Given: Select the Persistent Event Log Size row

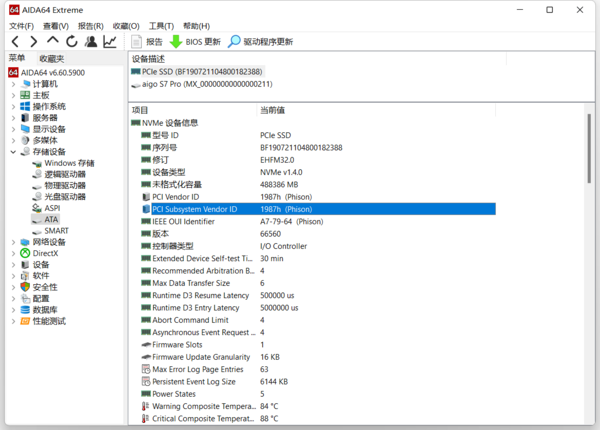Looking at the screenshot, I should tap(318, 382).
